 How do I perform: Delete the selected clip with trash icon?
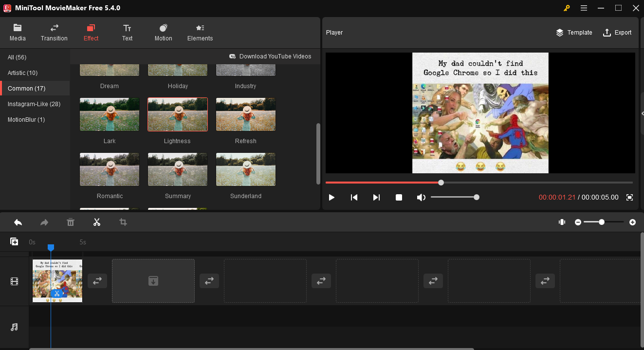pyautogui.click(x=71, y=222)
